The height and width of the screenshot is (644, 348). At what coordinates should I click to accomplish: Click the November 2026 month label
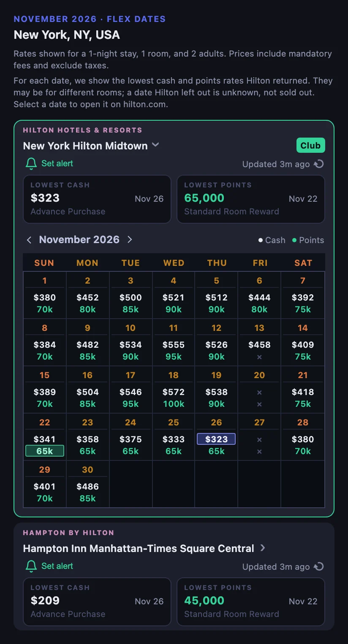[x=79, y=240]
